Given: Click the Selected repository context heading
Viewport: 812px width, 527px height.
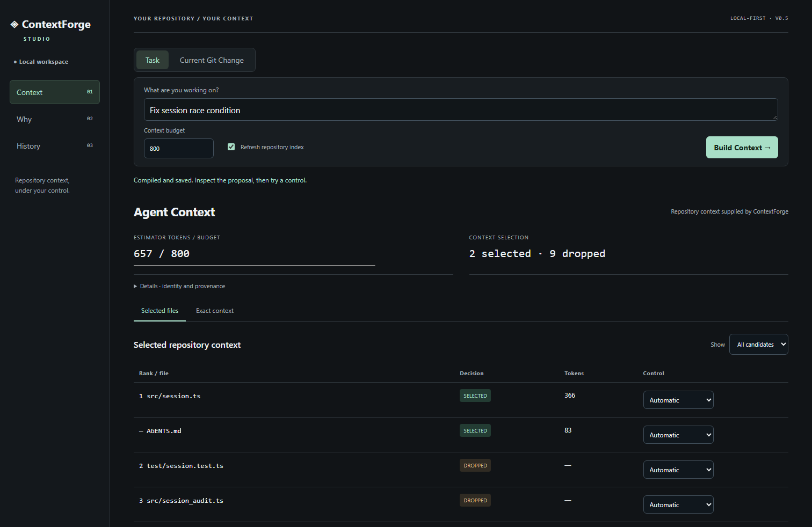Looking at the screenshot, I should [x=187, y=345].
